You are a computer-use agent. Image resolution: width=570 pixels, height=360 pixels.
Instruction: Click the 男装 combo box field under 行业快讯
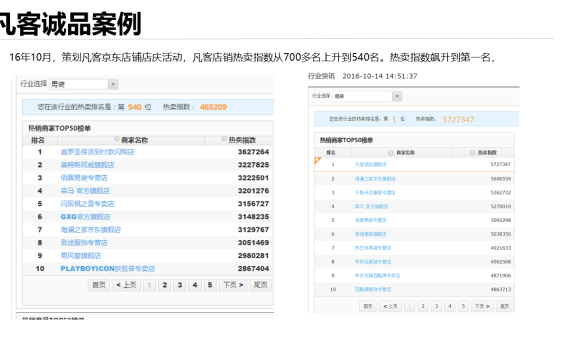coord(367,96)
